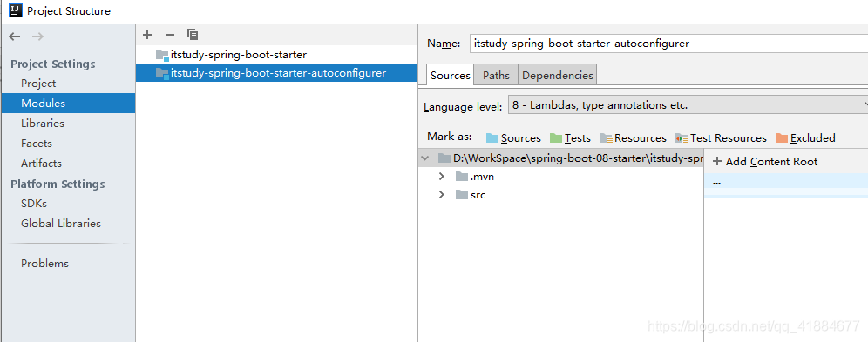
Task: Mark as Resources folder
Action: pyautogui.click(x=633, y=138)
